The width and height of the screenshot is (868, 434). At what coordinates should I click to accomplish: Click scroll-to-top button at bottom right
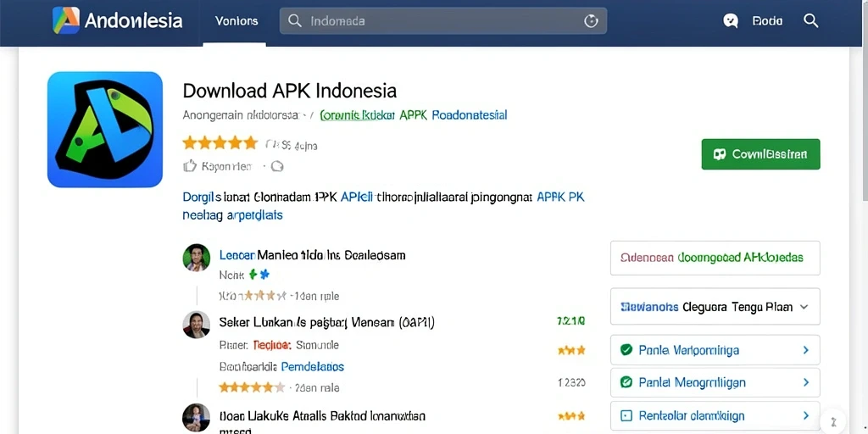(835, 420)
